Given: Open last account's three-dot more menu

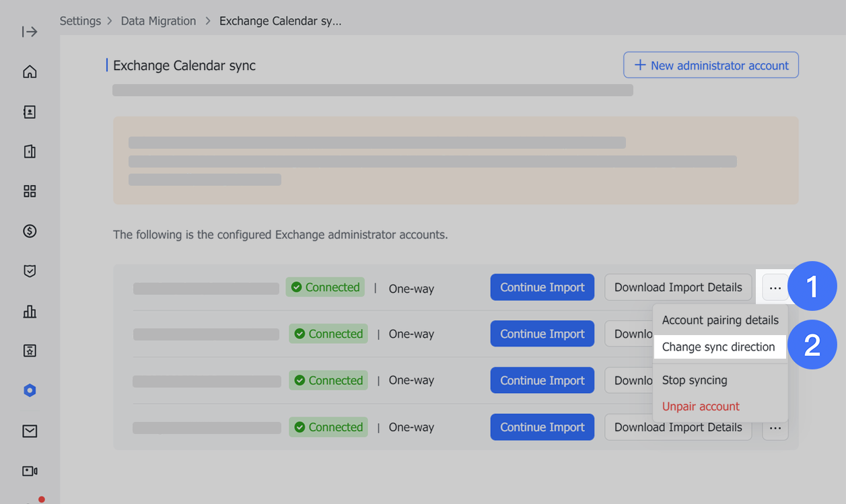Looking at the screenshot, I should [x=775, y=428].
